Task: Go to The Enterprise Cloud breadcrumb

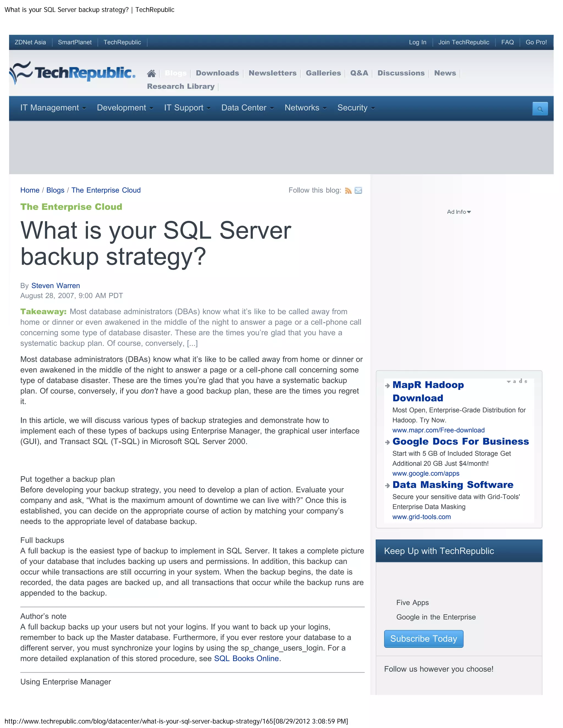Action: click(x=106, y=190)
